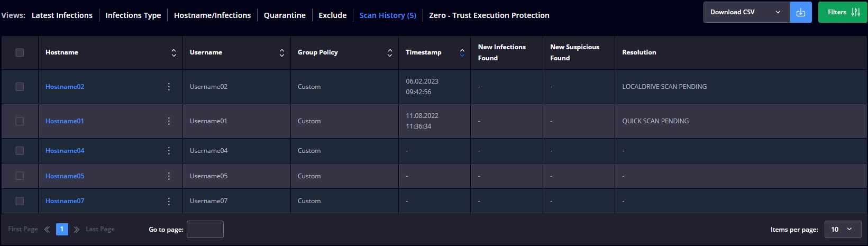Click QUICK SCAN PENDING resolution text
The width and height of the screenshot is (868, 246).
tap(655, 121)
